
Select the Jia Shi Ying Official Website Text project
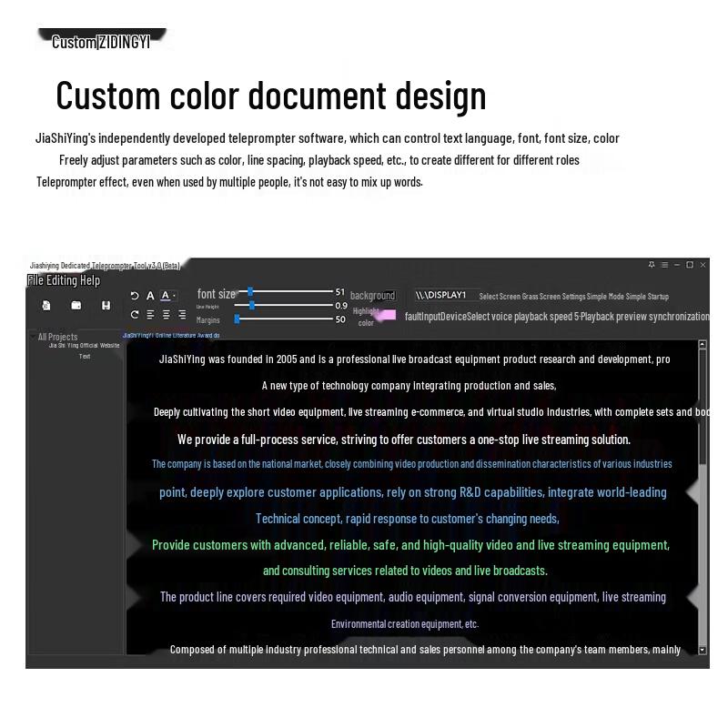pyautogui.click(x=84, y=350)
